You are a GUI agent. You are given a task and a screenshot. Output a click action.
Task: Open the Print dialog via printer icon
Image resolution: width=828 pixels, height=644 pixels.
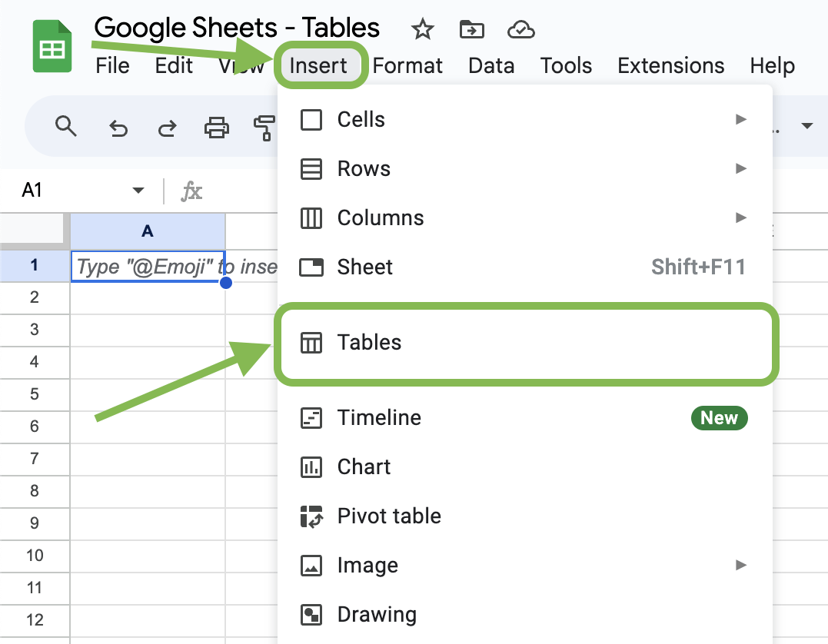click(x=216, y=126)
